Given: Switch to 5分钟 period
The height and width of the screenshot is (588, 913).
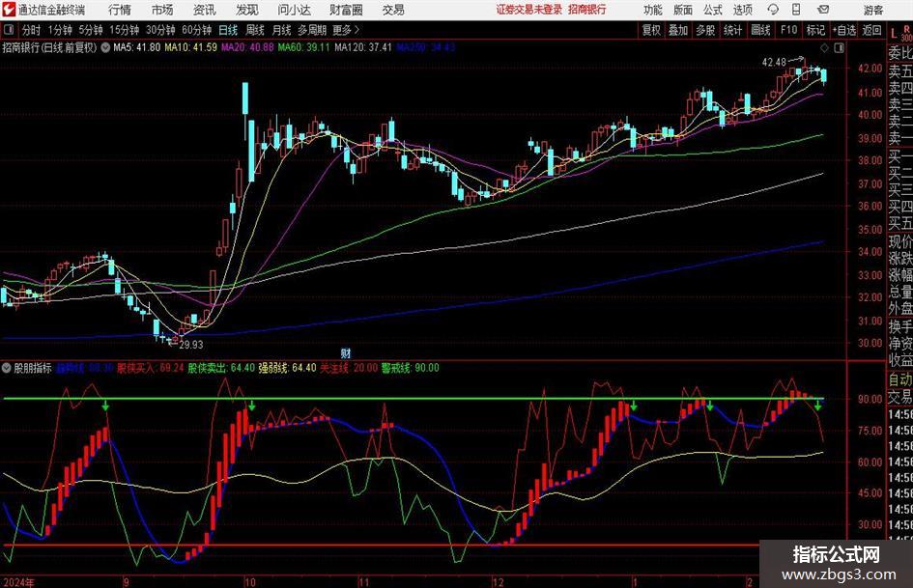Looking at the screenshot, I should point(90,30).
